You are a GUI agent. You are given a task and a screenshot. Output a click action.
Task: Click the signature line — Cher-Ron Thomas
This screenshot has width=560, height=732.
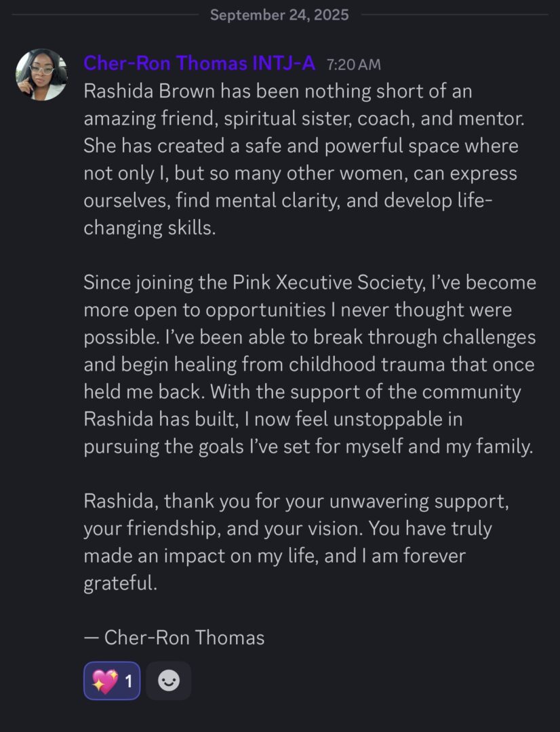tap(174, 637)
